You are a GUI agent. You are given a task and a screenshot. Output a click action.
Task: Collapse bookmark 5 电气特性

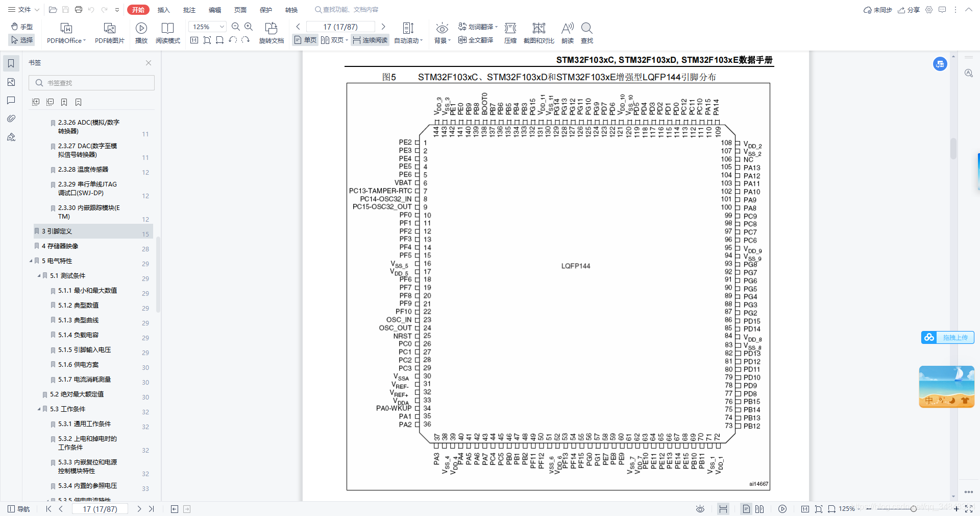(x=31, y=261)
